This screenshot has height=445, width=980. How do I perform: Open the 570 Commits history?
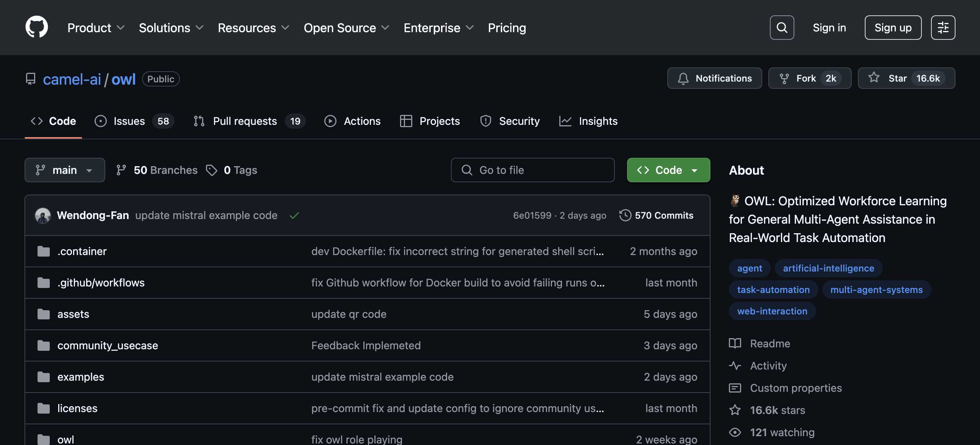point(657,215)
